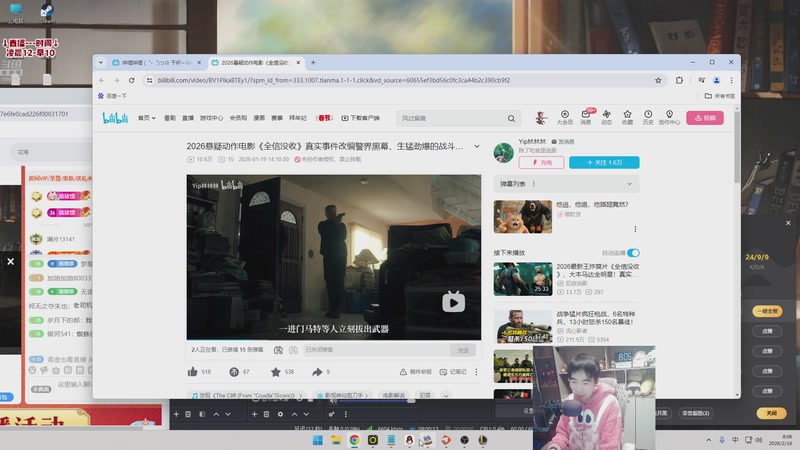
Task: Open the dynamics fan icon in bilibili header
Action: (607, 117)
